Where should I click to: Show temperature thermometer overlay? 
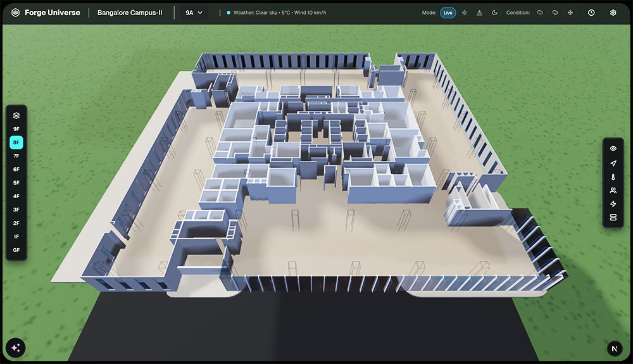pos(613,177)
